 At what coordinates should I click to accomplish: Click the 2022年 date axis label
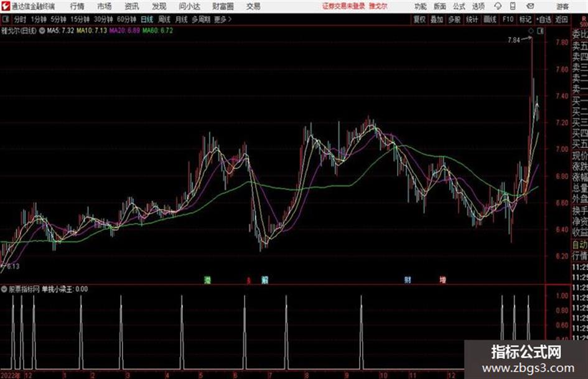coord(11,375)
